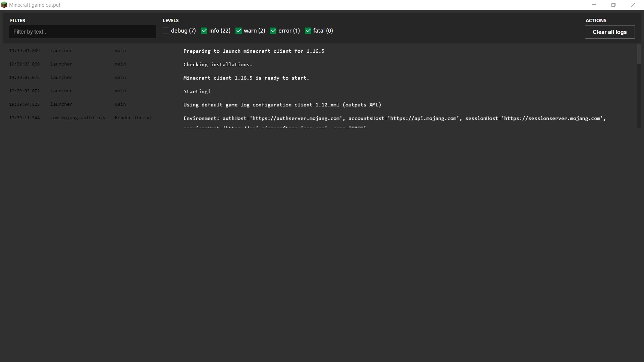Uncheck the info (22) log level

[204, 31]
